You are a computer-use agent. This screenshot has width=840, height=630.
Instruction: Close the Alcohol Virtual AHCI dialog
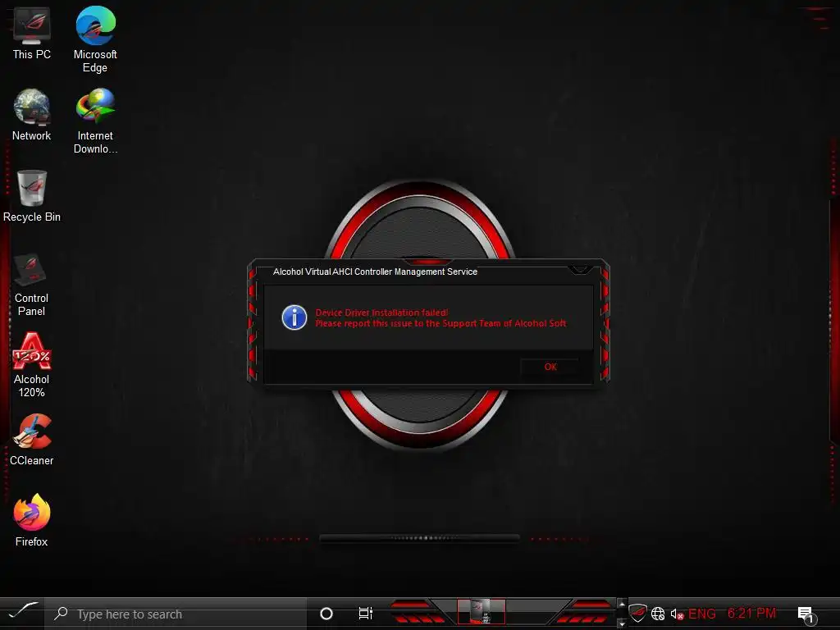(580, 269)
